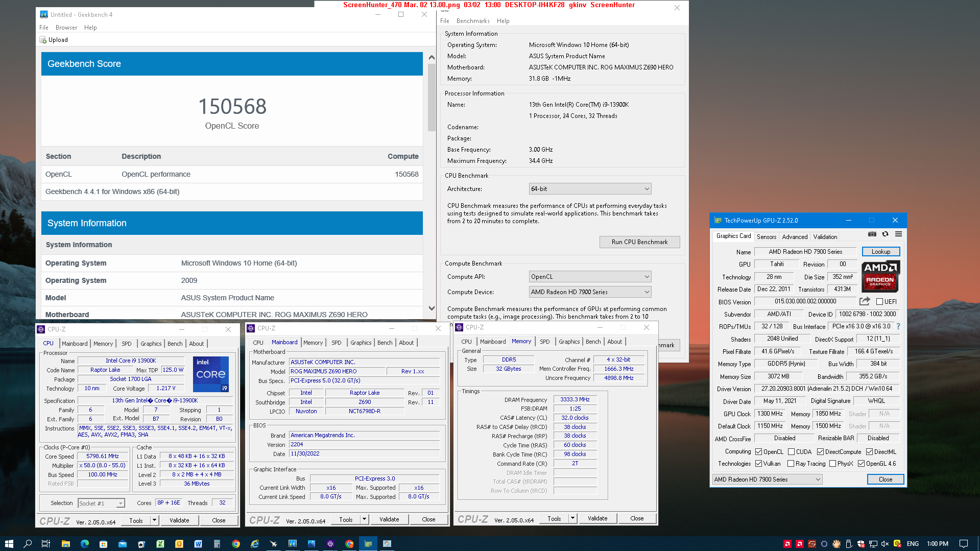Open the Compute API OpenCL dropdown

[590, 277]
